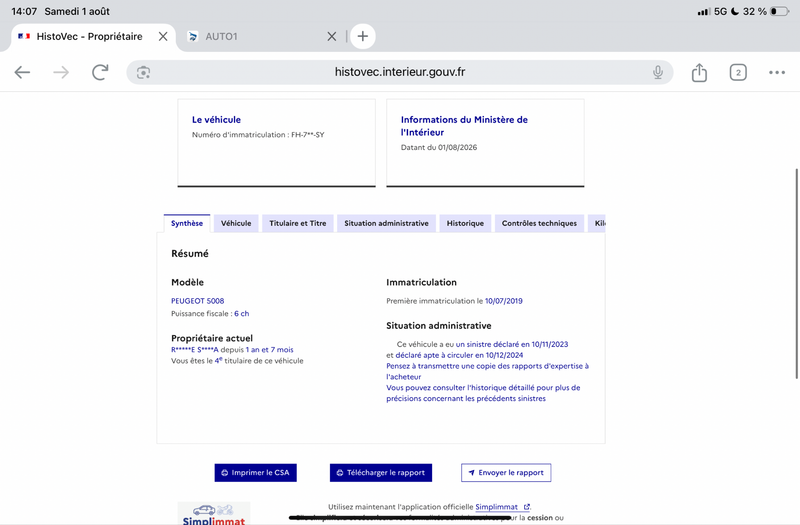Open the share sheet icon
800x525 pixels.
click(699, 72)
